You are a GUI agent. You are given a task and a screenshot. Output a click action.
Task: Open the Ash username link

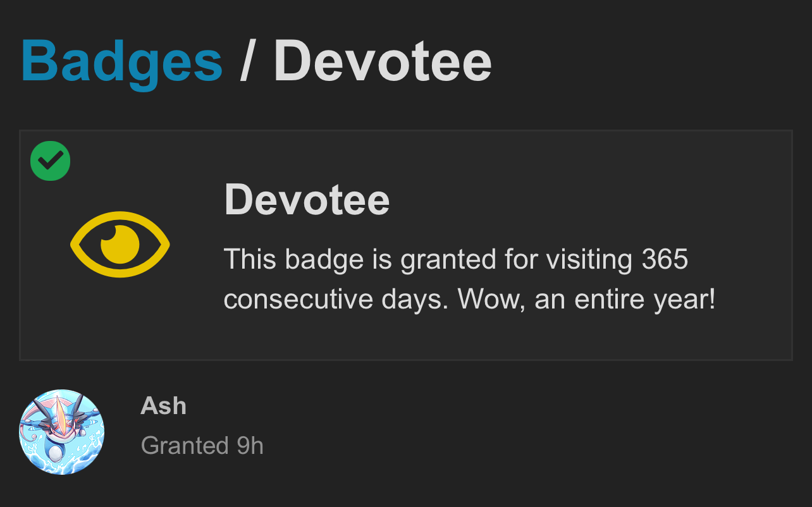[x=163, y=405]
